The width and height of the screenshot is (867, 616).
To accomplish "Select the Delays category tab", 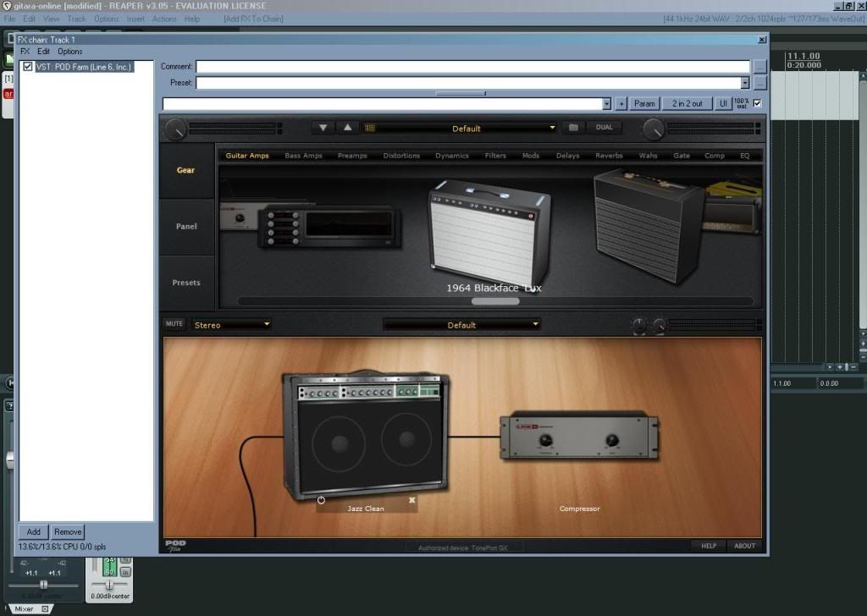I will tap(568, 156).
